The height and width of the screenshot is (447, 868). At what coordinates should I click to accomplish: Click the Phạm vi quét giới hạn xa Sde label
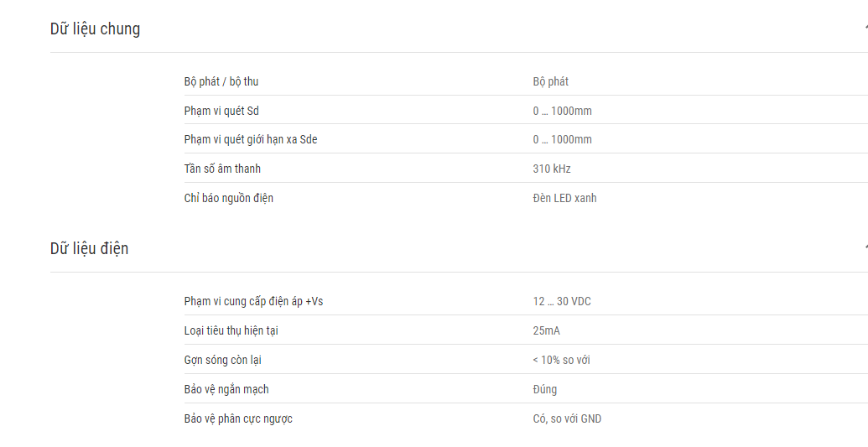coord(250,139)
